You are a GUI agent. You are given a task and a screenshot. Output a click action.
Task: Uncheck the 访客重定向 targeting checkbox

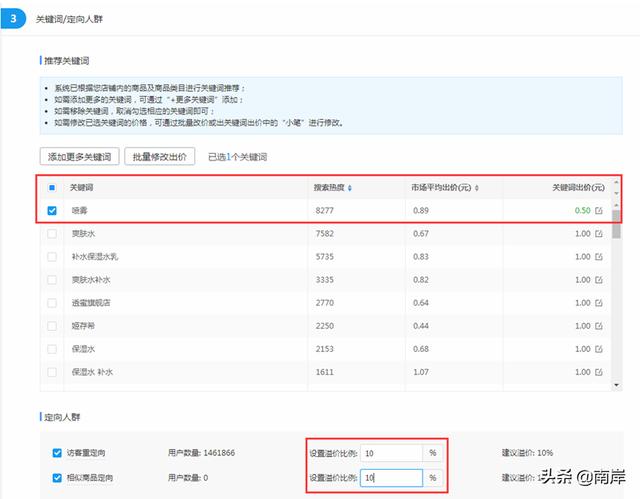click(x=57, y=453)
